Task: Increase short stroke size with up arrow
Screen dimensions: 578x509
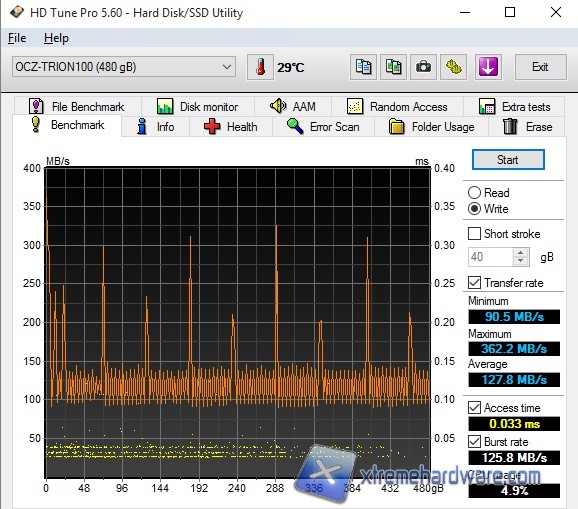Action: click(520, 253)
